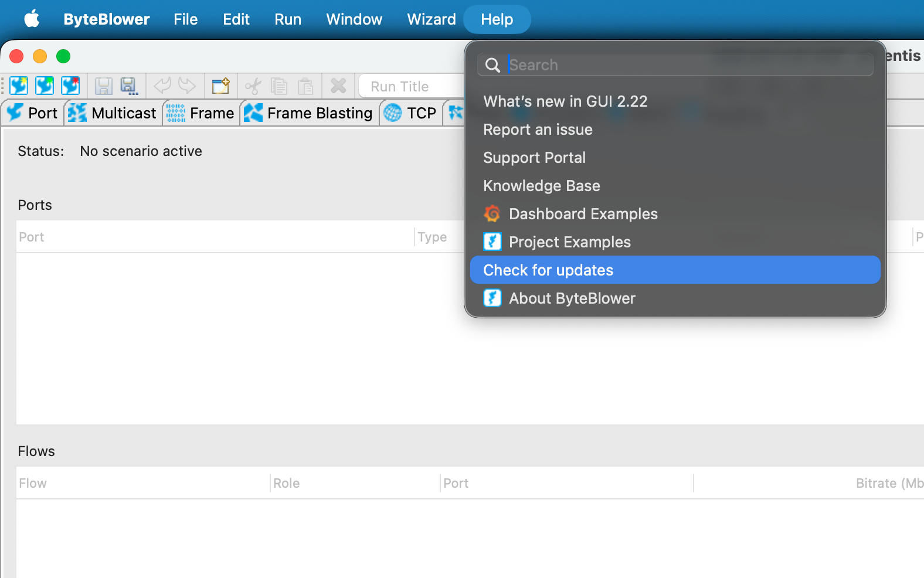Click the Delete X icon in toolbar
This screenshot has width=924, height=578.
coord(338,86)
